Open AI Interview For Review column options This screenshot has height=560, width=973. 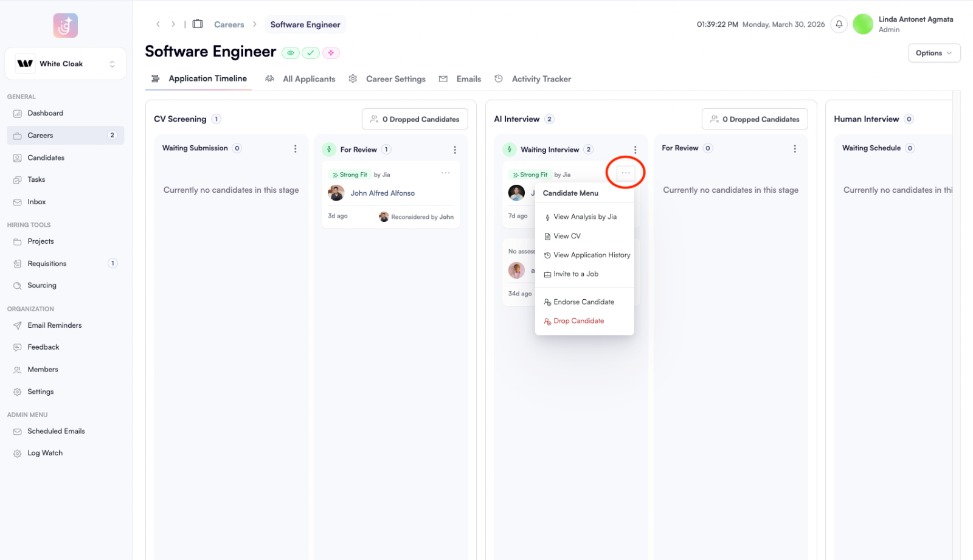(x=794, y=149)
